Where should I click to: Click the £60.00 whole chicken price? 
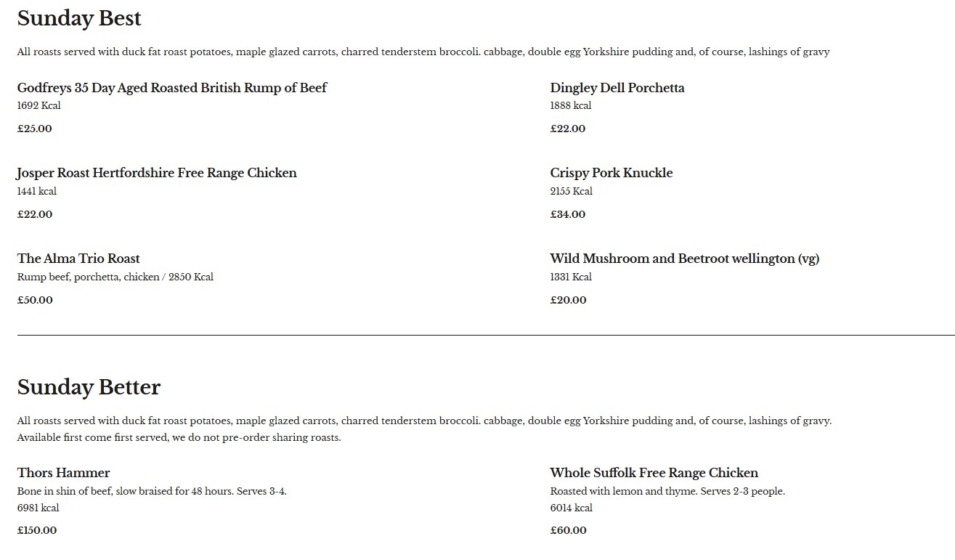568,530
